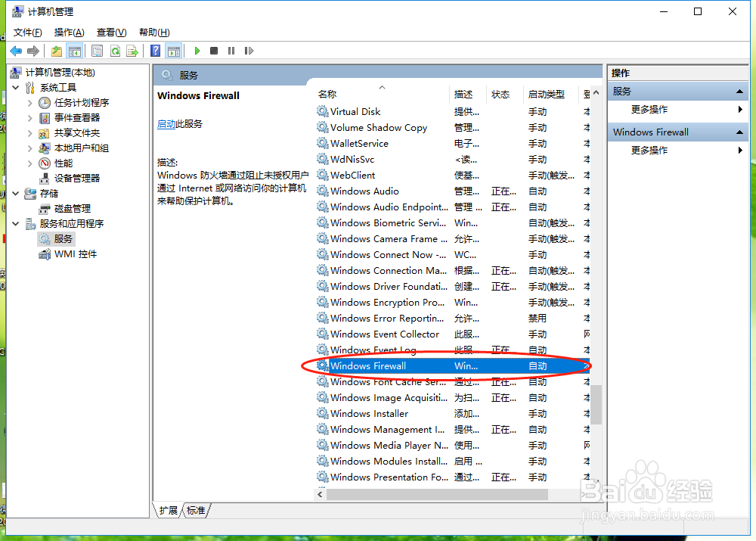Select the Volume Shadow Copy service

(x=453, y=127)
